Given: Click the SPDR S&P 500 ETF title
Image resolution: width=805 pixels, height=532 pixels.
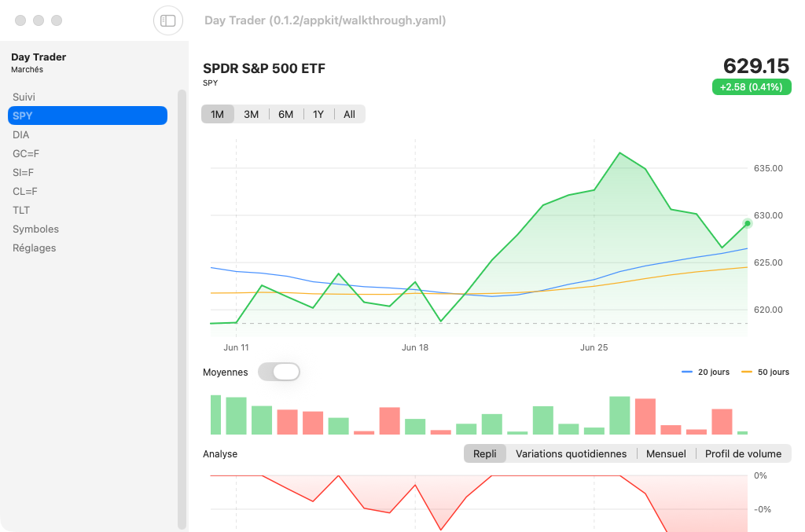Looking at the screenshot, I should coord(264,68).
